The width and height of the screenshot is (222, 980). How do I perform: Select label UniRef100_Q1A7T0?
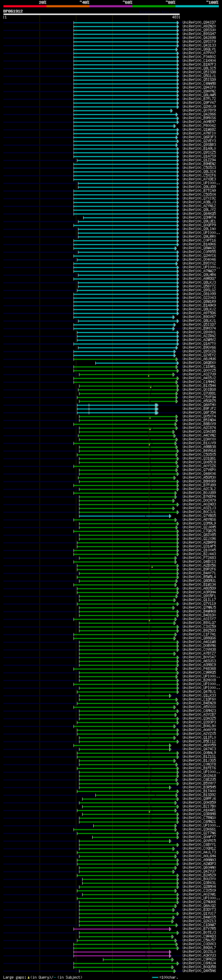[x=199, y=343]
